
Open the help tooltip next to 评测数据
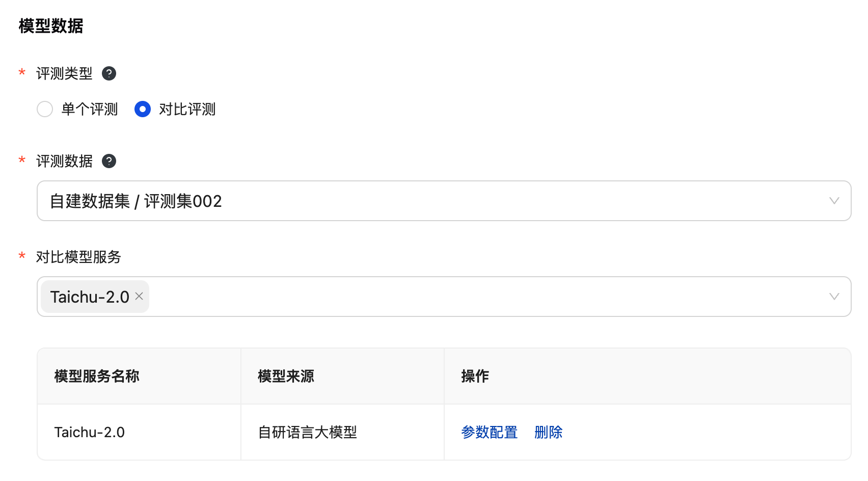click(x=109, y=162)
